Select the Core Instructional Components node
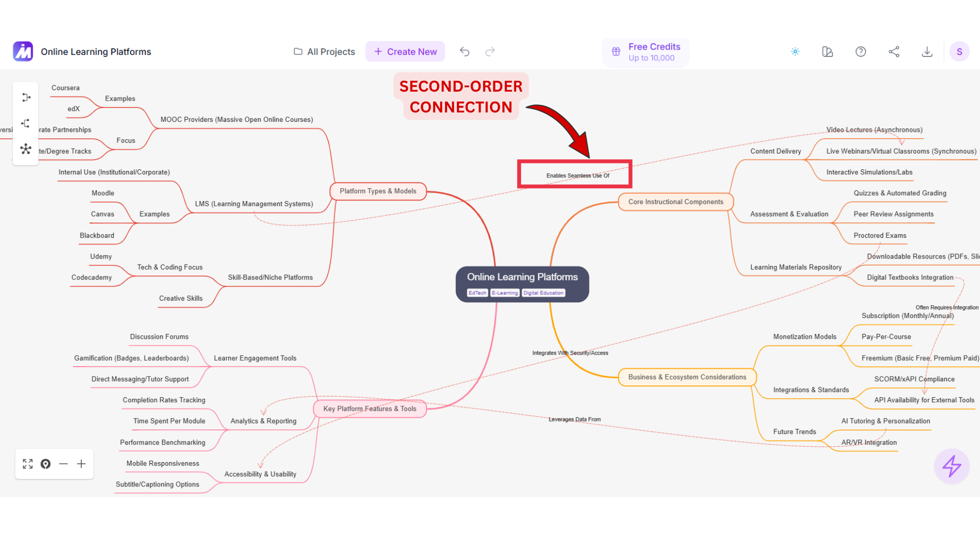The width and height of the screenshot is (980, 535). (675, 202)
